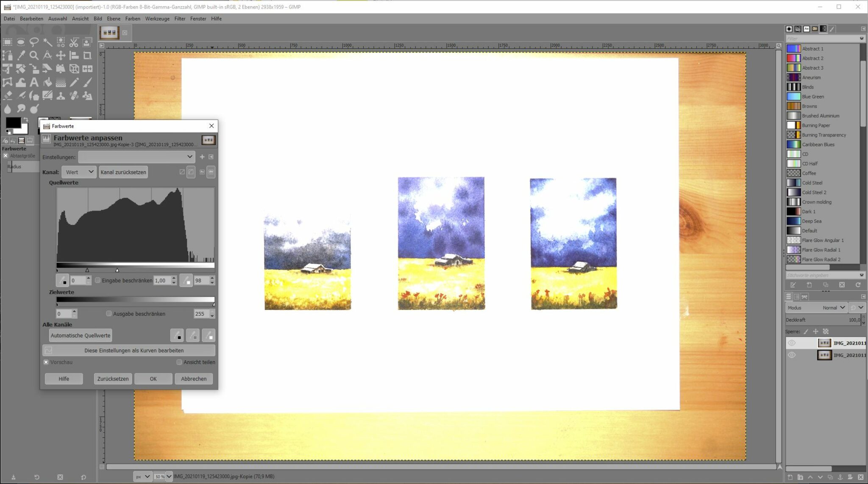The image size is (868, 484).
Task: Select the Move tool in toolbox
Action: coord(61,56)
